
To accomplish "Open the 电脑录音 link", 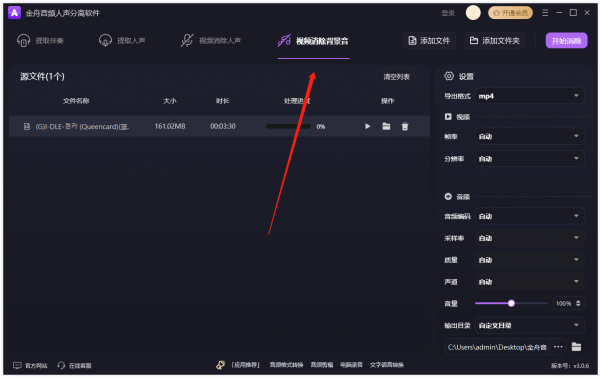I will tap(351, 365).
